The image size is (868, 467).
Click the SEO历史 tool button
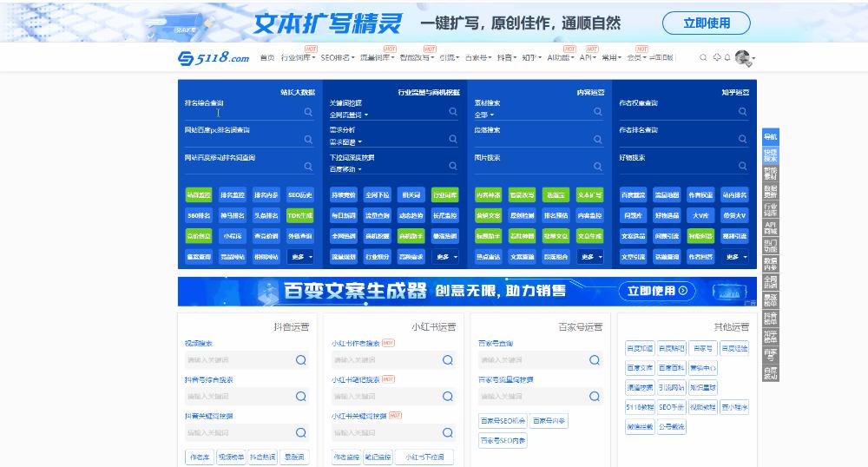point(300,194)
